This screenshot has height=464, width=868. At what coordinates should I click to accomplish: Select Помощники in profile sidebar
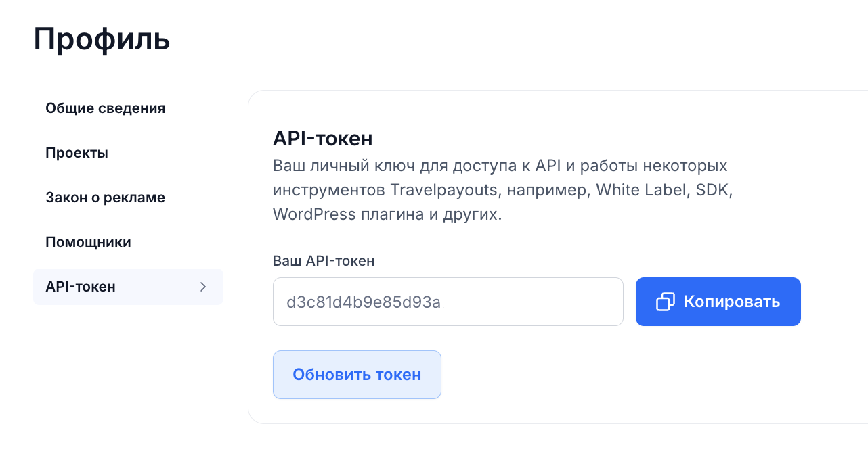[x=89, y=242]
